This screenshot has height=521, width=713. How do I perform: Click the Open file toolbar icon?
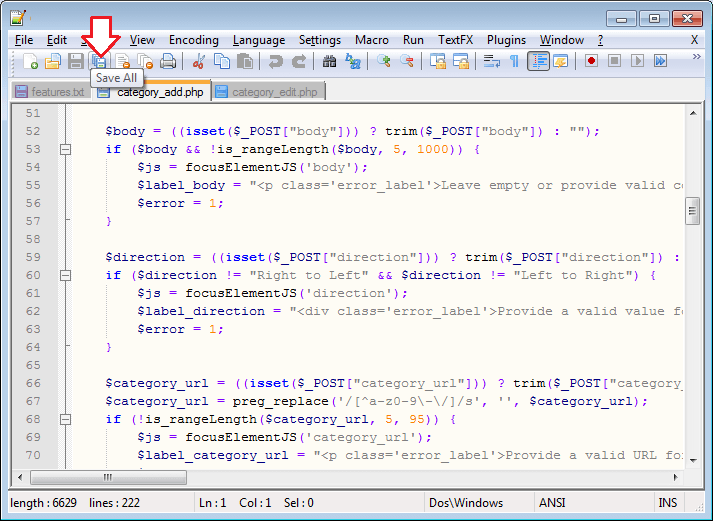[x=53, y=62]
